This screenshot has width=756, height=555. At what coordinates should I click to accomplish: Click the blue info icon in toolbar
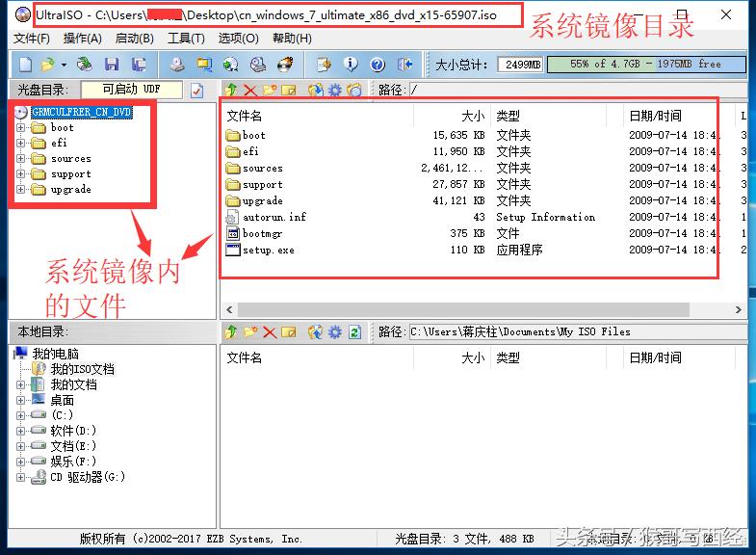(351, 65)
